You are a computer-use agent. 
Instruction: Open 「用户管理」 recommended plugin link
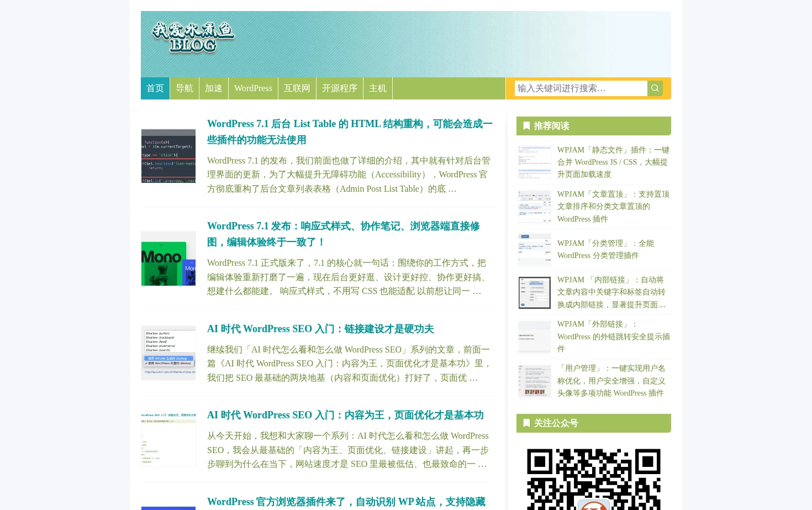[611, 381]
